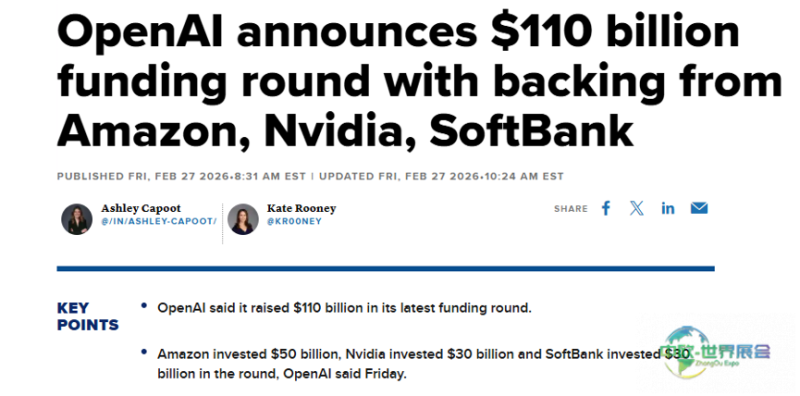The height and width of the screenshot is (396, 800).
Task: Click the SHARE label beside social icons
Action: point(571,209)
